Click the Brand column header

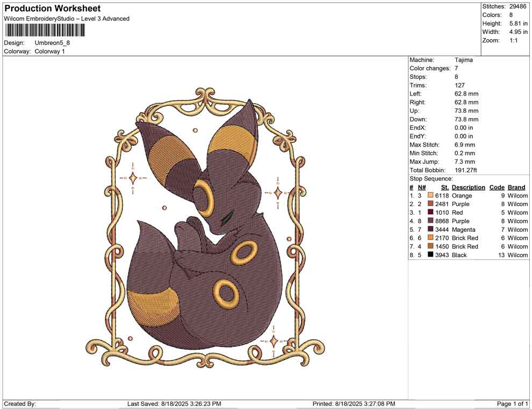[516, 187]
